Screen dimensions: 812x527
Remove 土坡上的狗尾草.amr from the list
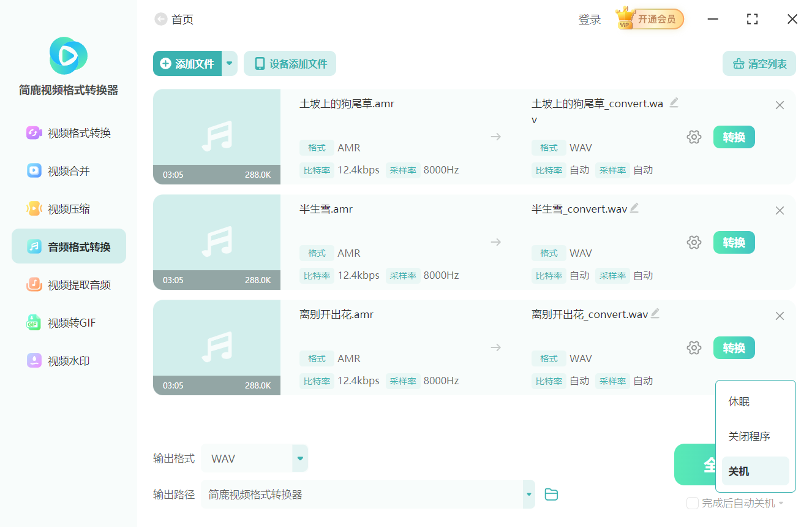coord(780,105)
